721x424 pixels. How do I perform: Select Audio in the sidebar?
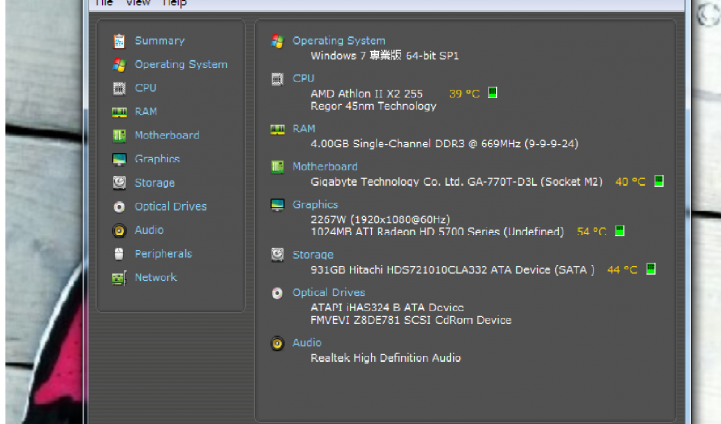(149, 230)
